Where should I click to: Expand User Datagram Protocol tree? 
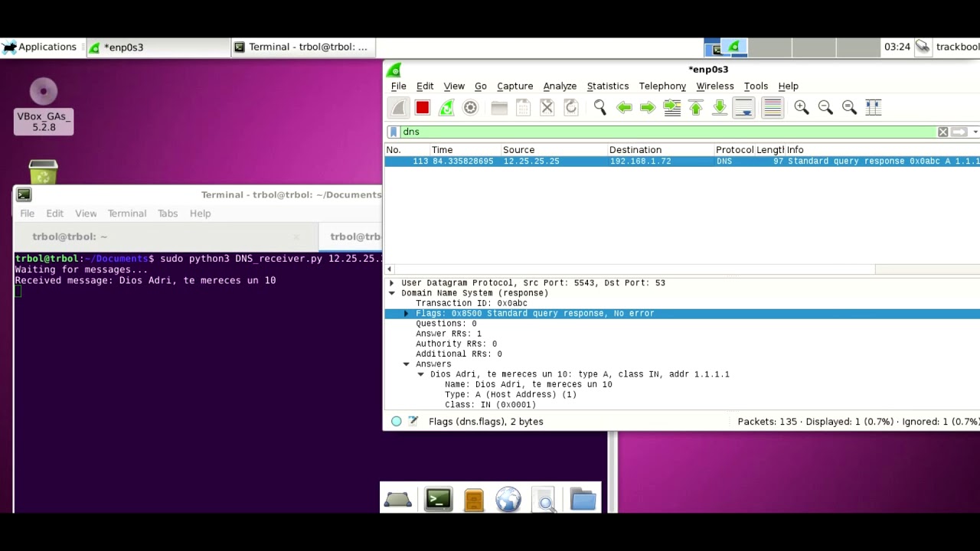click(392, 283)
